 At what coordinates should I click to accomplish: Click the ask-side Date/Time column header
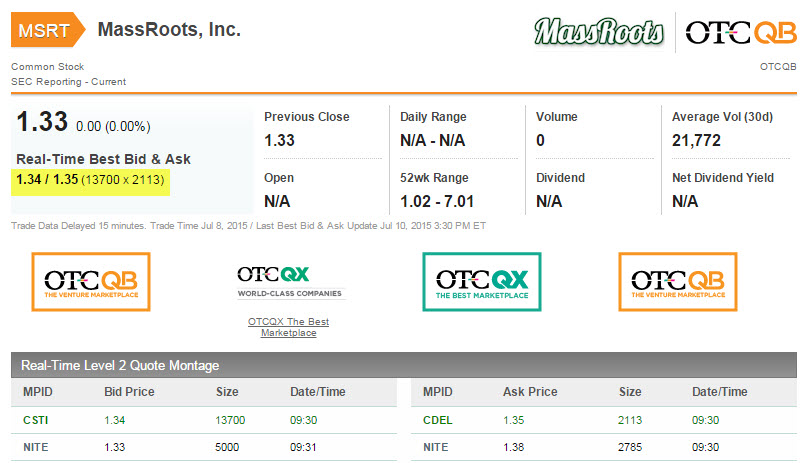point(719,392)
